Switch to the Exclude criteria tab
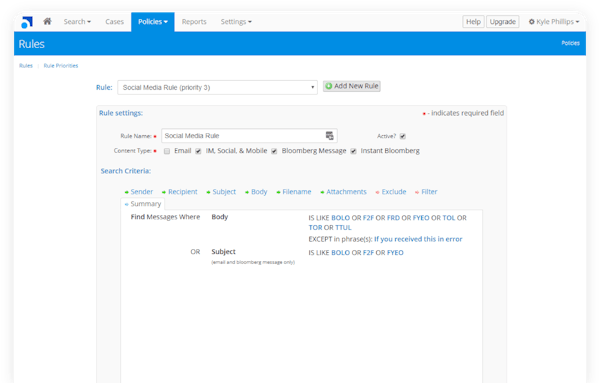600x383 pixels. coord(391,192)
